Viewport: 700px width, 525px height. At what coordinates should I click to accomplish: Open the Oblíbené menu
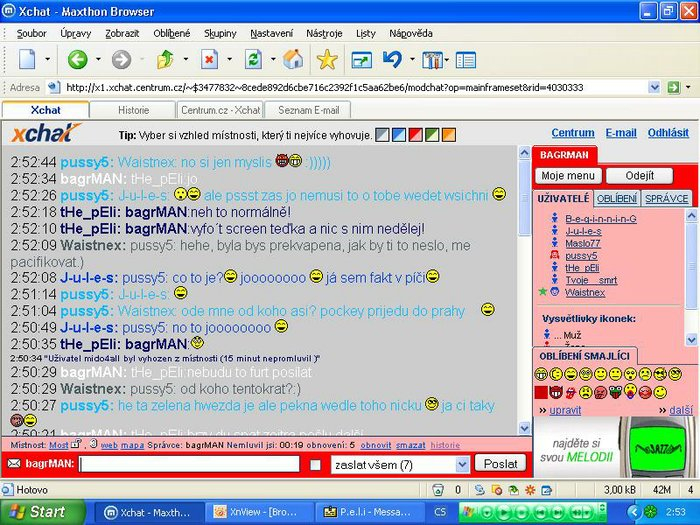point(171,33)
